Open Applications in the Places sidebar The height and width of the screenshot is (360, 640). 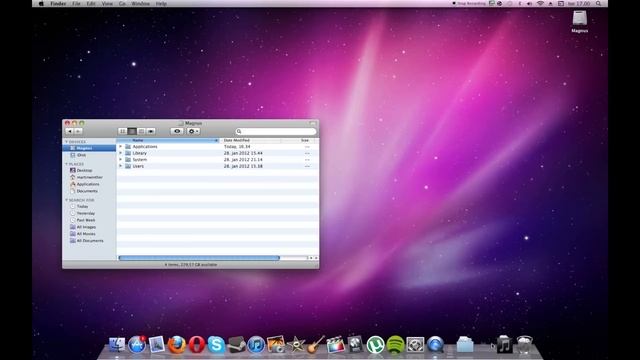pyautogui.click(x=89, y=184)
